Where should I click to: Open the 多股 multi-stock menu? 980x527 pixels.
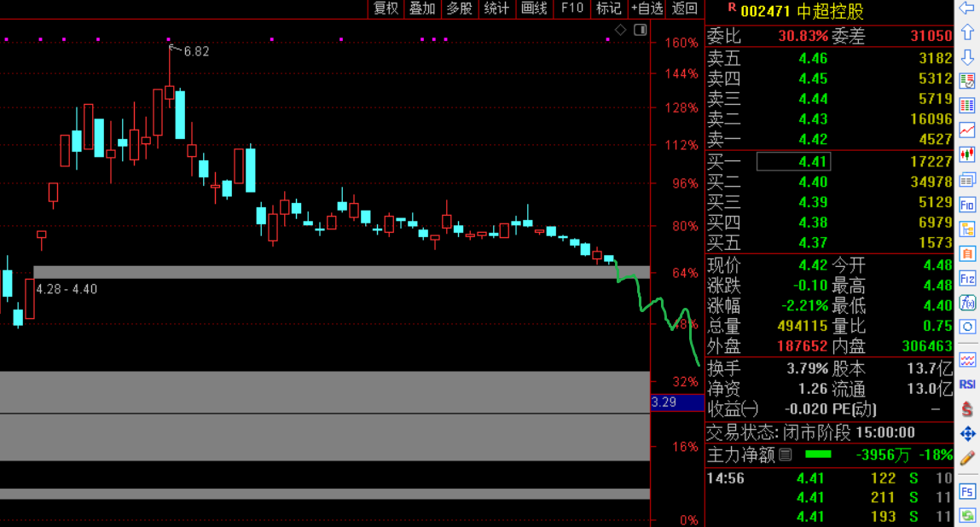click(460, 9)
